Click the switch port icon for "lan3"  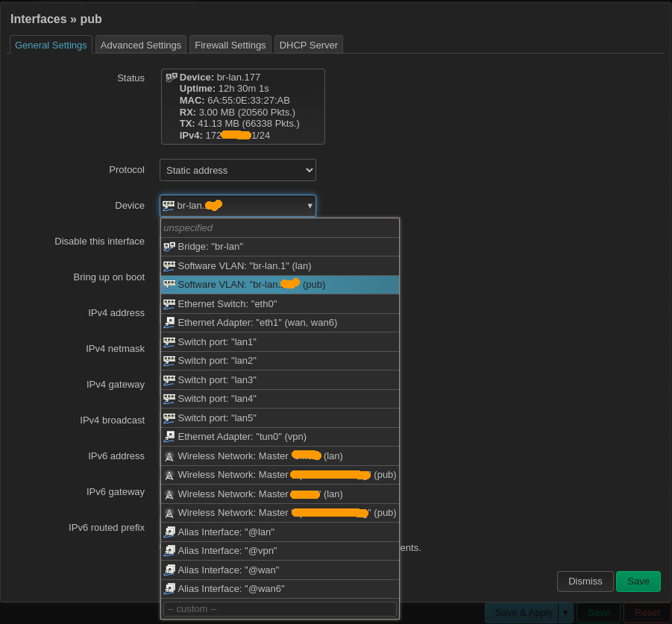pyautogui.click(x=169, y=380)
